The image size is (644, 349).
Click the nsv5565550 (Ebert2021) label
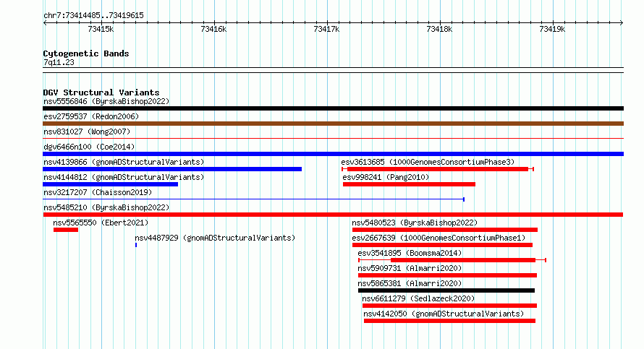tap(101, 223)
